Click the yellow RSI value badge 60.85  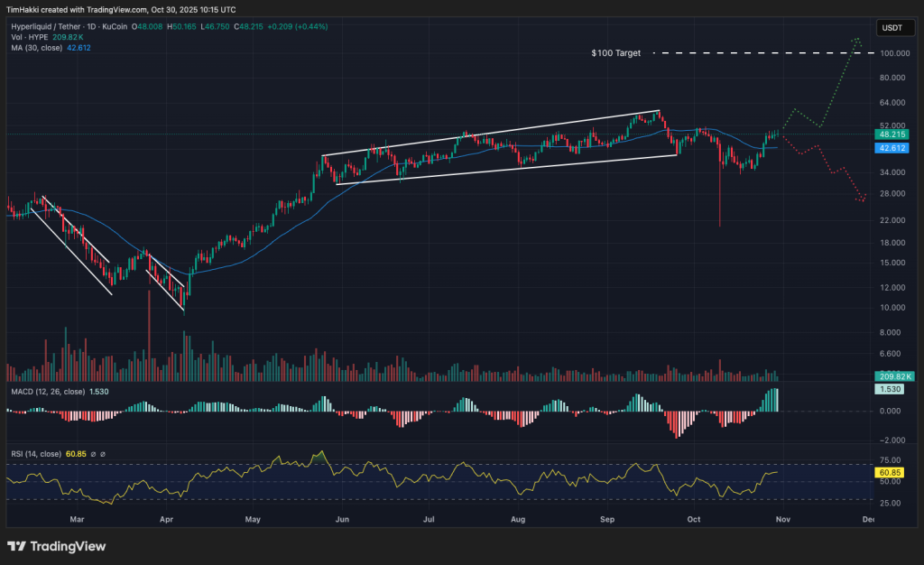[x=890, y=472]
